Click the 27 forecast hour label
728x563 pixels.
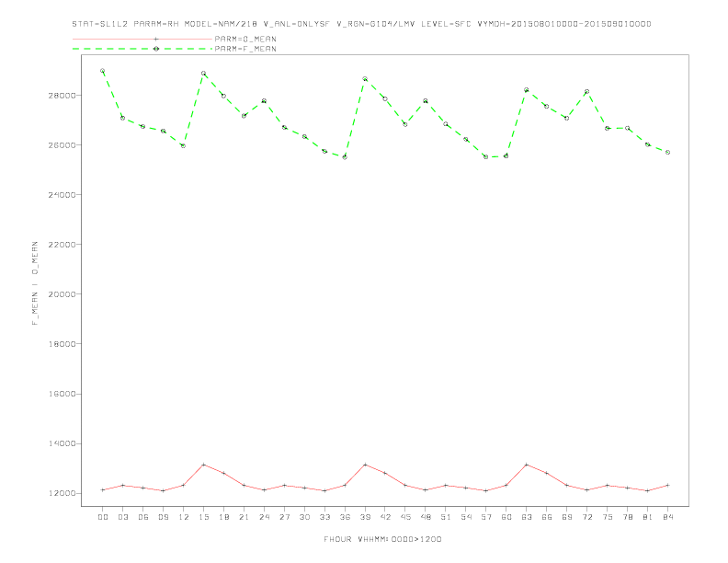click(284, 517)
